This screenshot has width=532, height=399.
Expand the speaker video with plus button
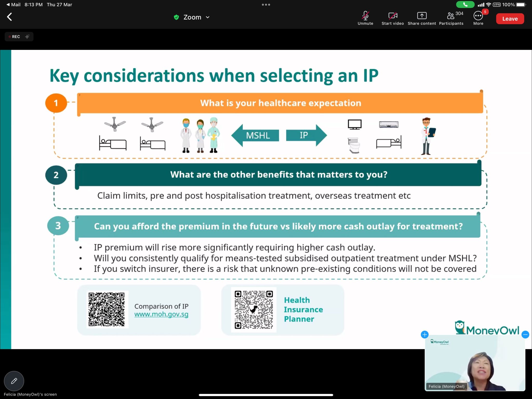pos(425,335)
